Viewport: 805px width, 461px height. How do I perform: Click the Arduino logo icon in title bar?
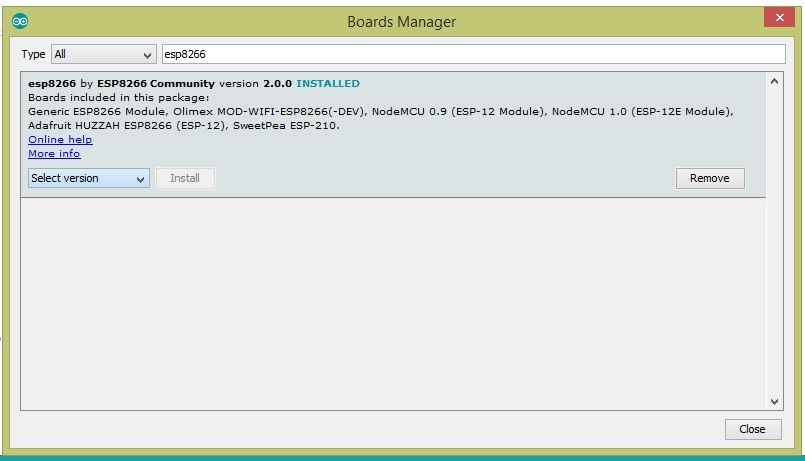(x=20, y=21)
